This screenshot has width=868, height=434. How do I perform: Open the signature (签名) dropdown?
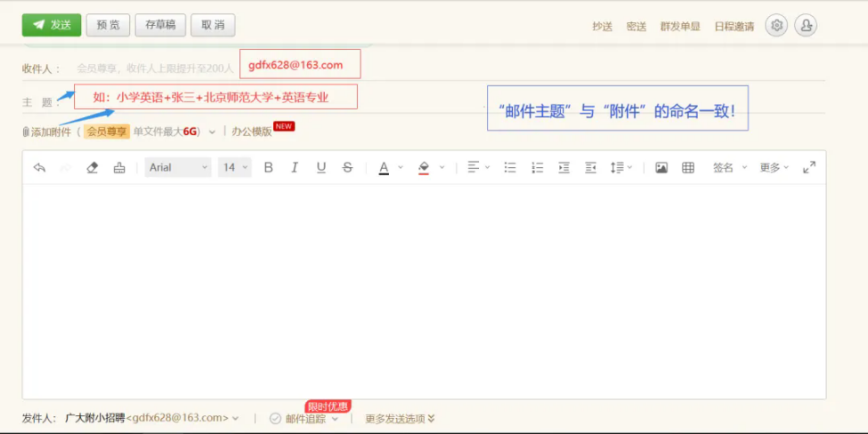pos(730,167)
